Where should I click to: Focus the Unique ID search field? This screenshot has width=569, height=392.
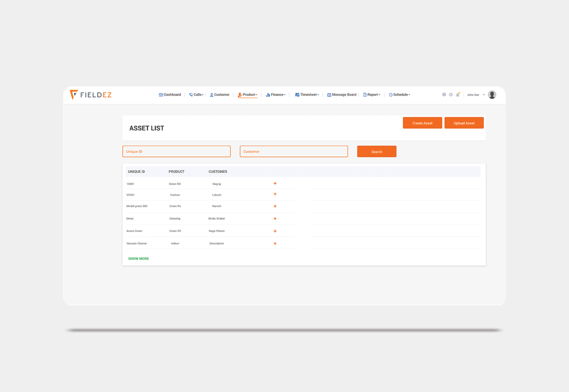177,151
